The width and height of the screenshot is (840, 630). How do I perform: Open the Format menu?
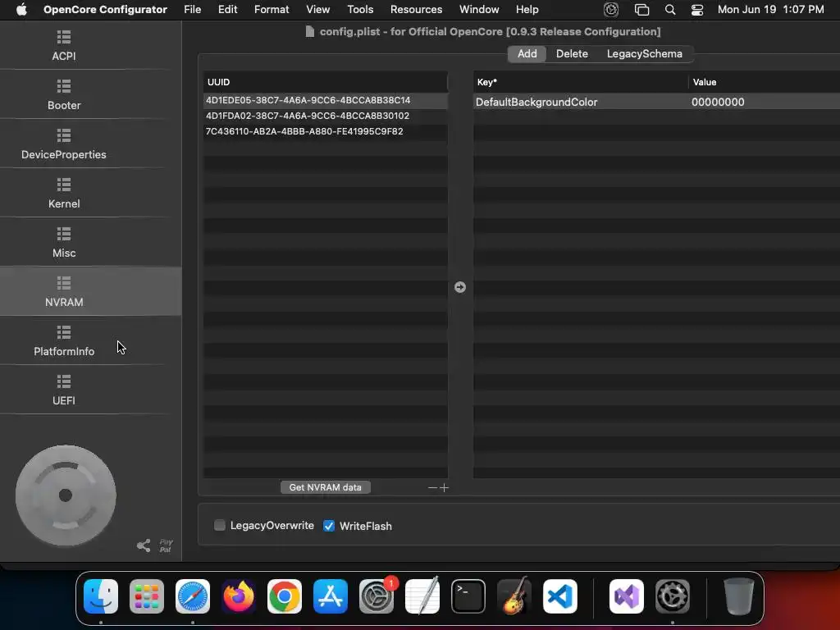click(x=272, y=10)
